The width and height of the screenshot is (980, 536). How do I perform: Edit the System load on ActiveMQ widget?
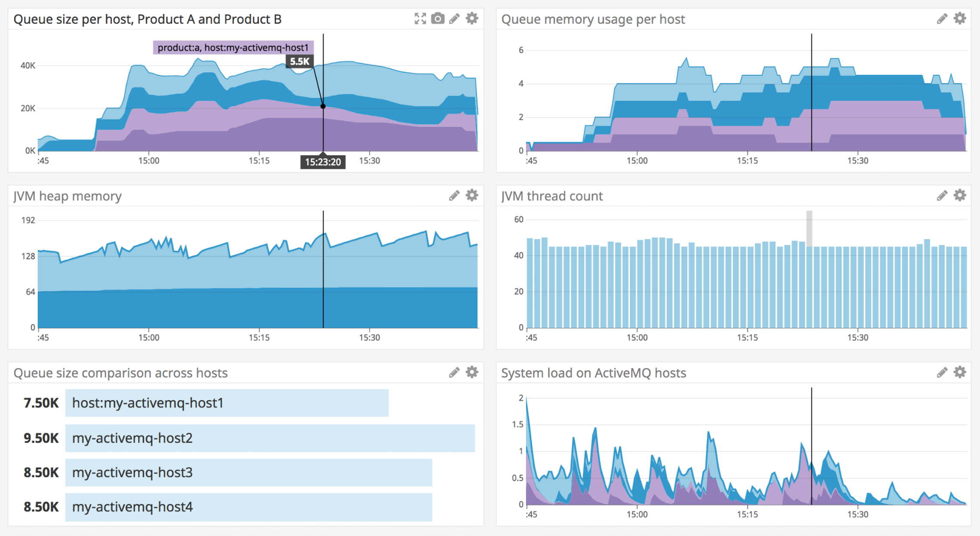(x=942, y=372)
